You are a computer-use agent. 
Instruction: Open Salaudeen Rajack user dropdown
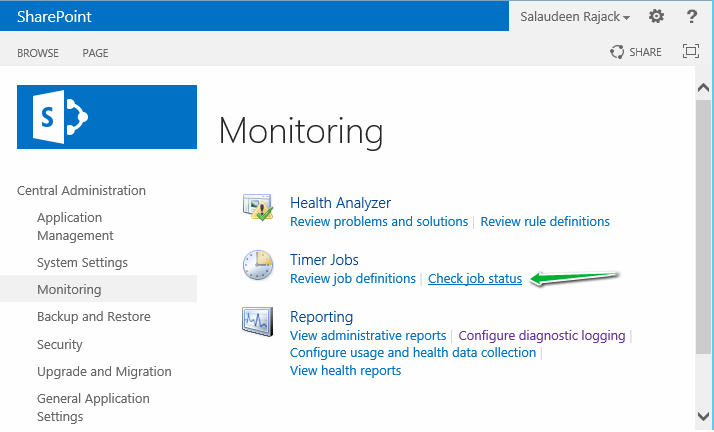point(575,17)
